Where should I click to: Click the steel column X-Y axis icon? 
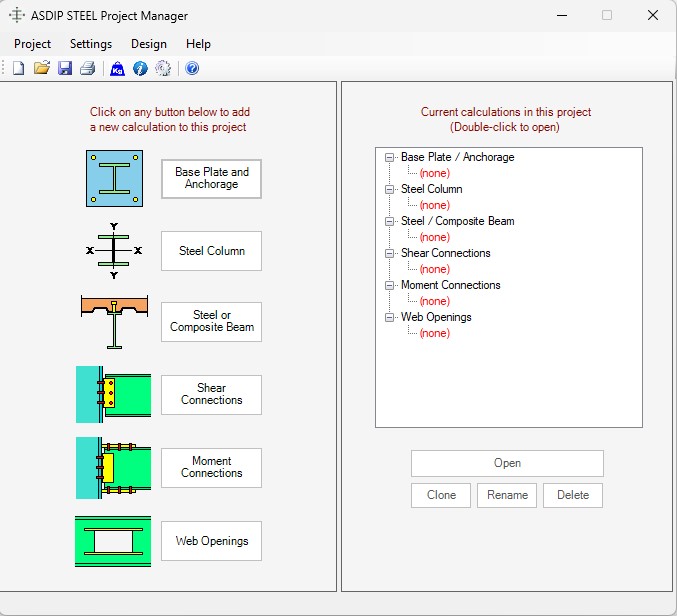[114, 250]
